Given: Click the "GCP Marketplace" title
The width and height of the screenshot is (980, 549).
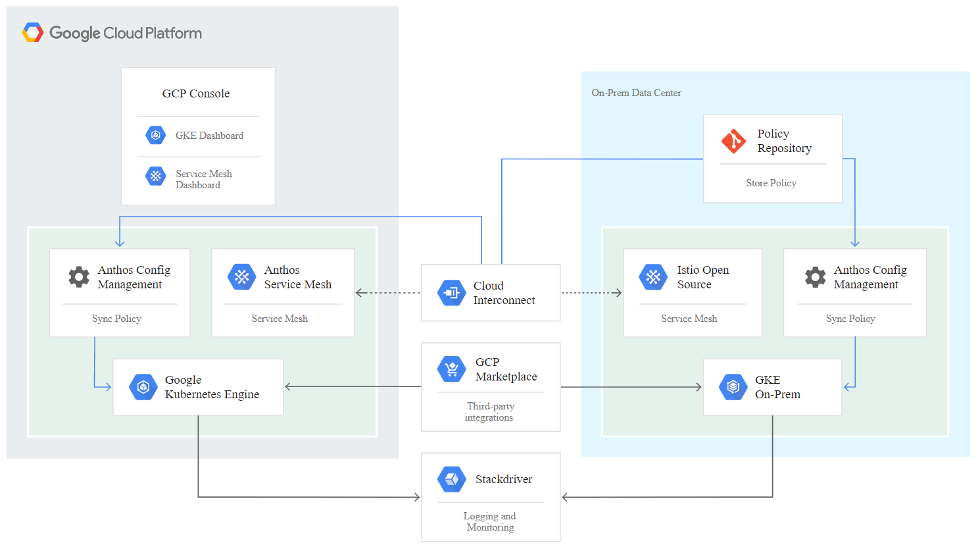Looking at the screenshot, I should click(506, 369).
